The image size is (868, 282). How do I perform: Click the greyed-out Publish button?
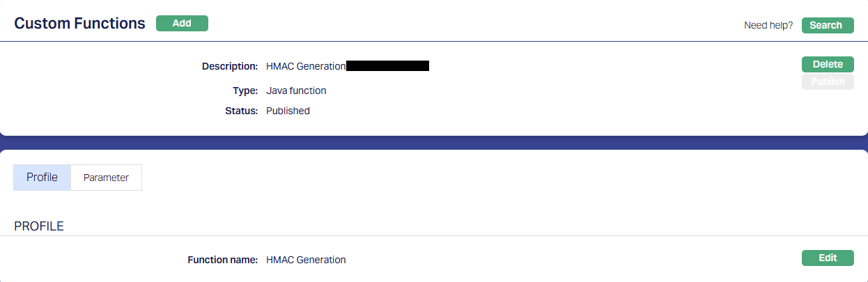click(x=828, y=82)
